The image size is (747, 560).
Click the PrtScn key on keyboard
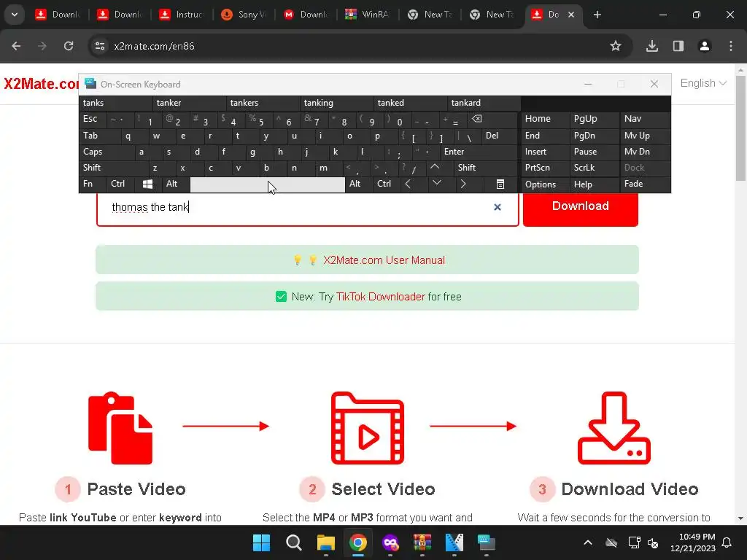point(546,168)
